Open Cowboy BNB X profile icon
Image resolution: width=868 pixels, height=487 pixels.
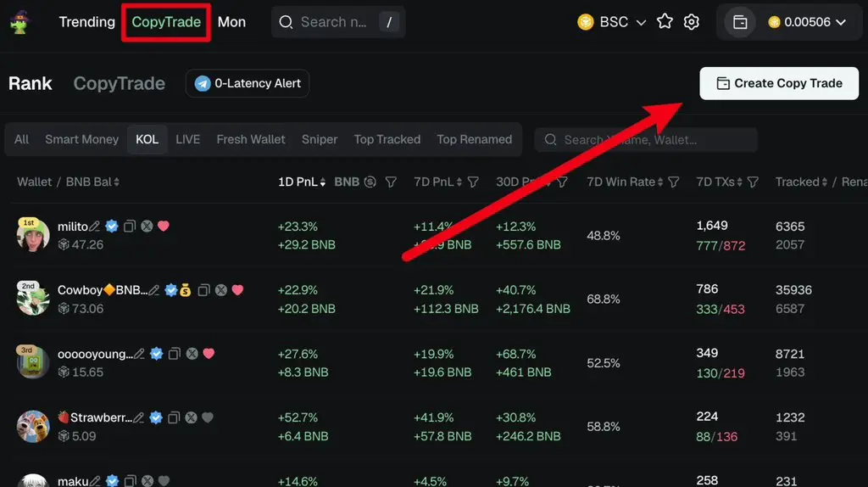[221, 290]
